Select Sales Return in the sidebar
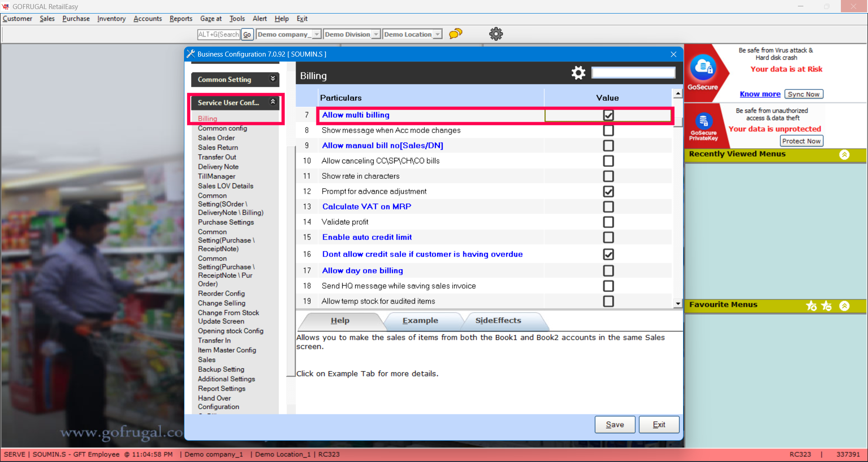 point(218,148)
